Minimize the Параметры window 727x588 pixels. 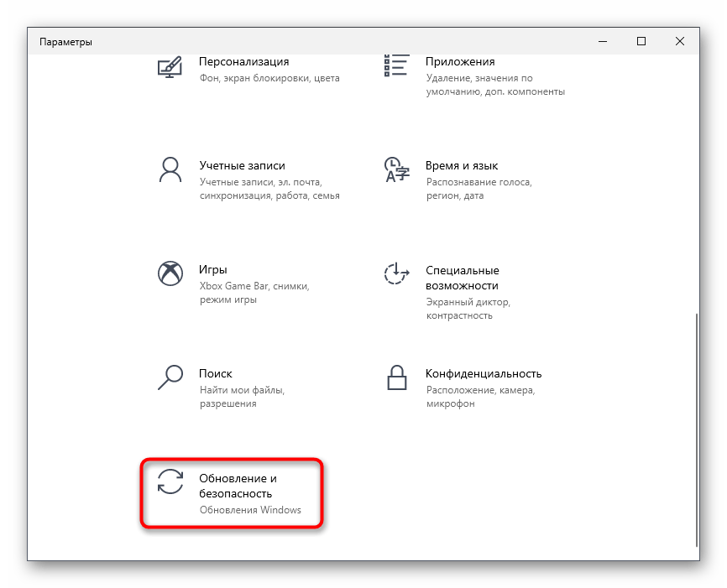603,41
